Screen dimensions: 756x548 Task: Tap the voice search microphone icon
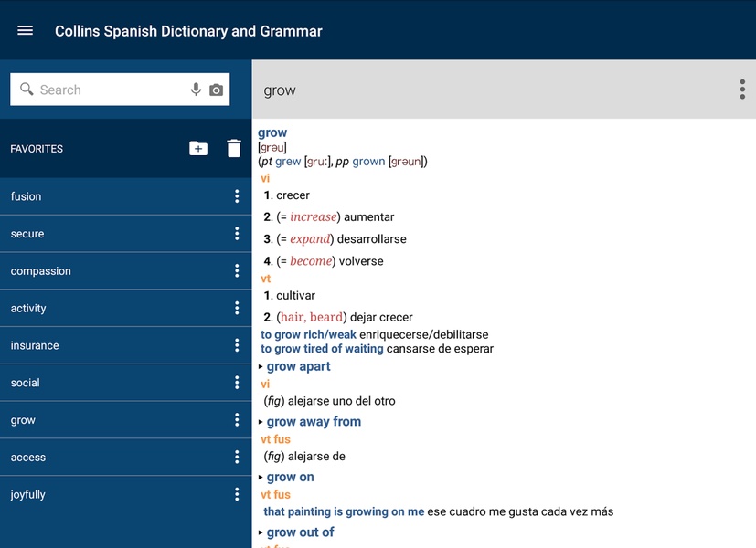(196, 90)
